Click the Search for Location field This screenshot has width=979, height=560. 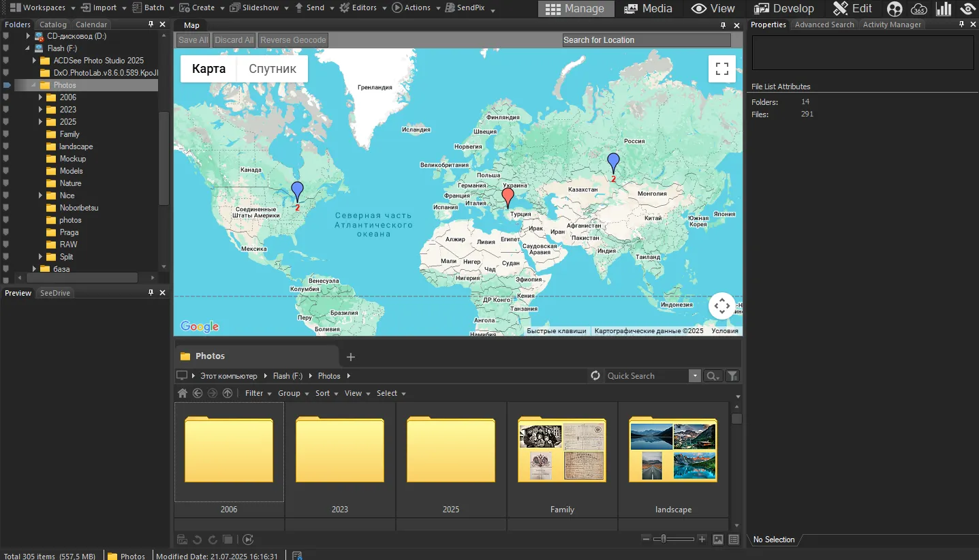click(x=647, y=40)
